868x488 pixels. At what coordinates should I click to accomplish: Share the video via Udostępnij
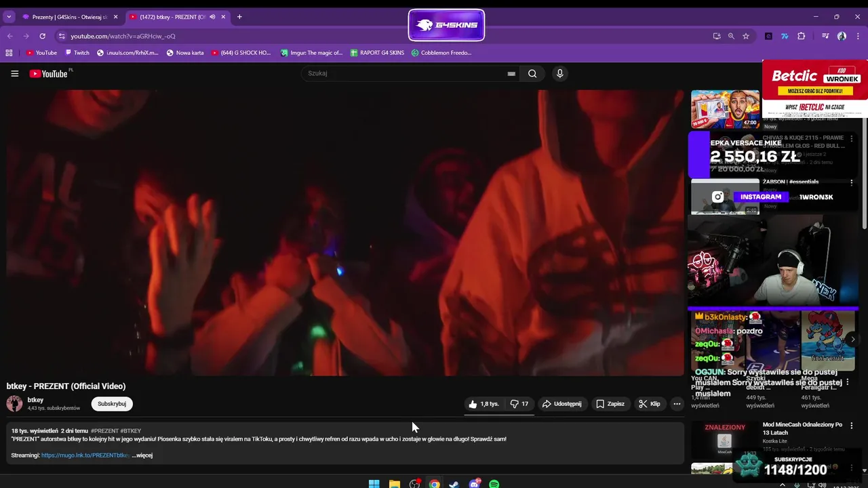tap(561, 404)
